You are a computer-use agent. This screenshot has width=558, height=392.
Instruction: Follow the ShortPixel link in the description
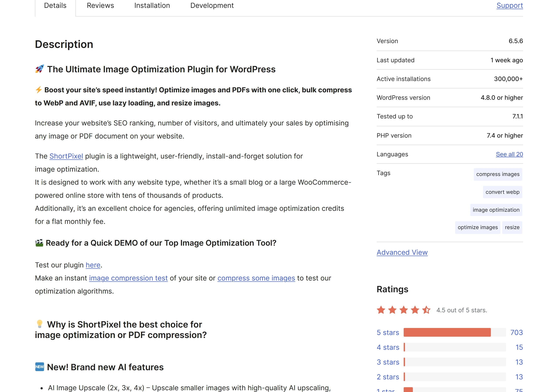pos(66,156)
